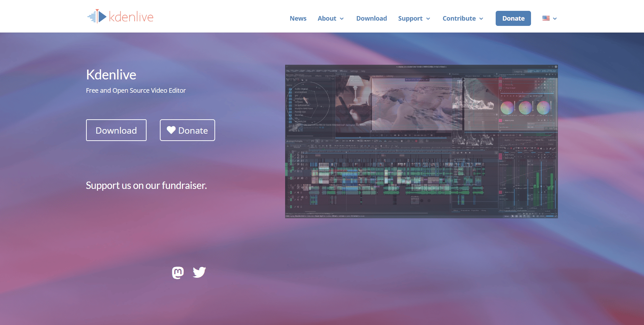Expand the About menu
This screenshot has height=325, width=644.
(x=331, y=18)
